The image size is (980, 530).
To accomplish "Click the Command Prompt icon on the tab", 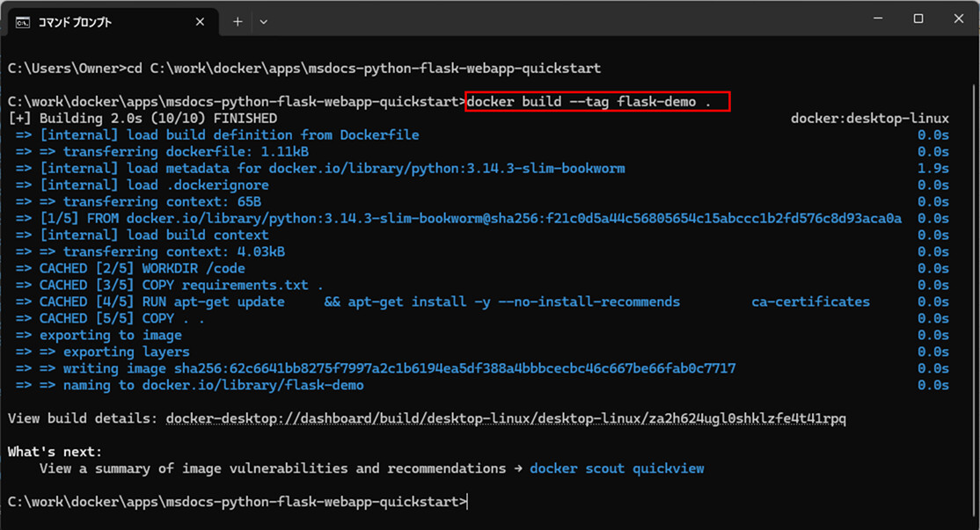I will tap(22, 22).
